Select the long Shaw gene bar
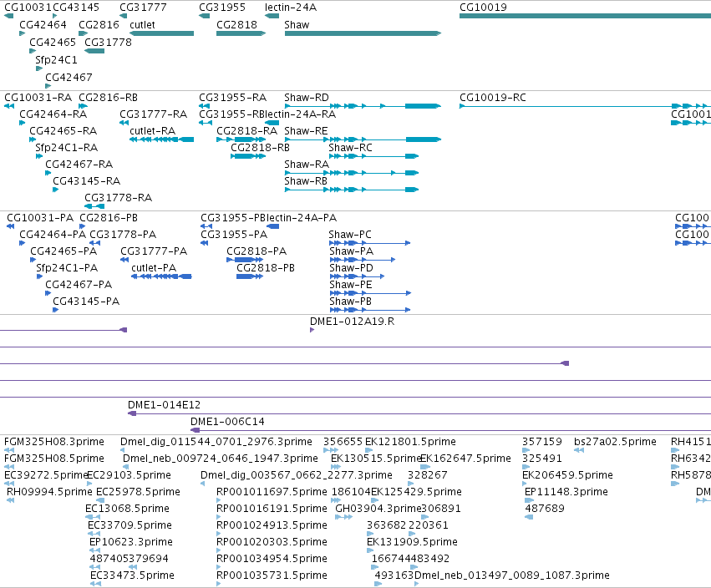The width and height of the screenshot is (711, 588). pyautogui.click(x=363, y=33)
